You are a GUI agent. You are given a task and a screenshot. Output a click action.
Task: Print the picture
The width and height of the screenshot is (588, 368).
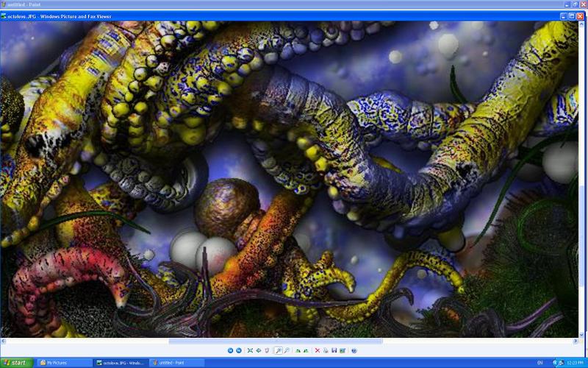326,350
